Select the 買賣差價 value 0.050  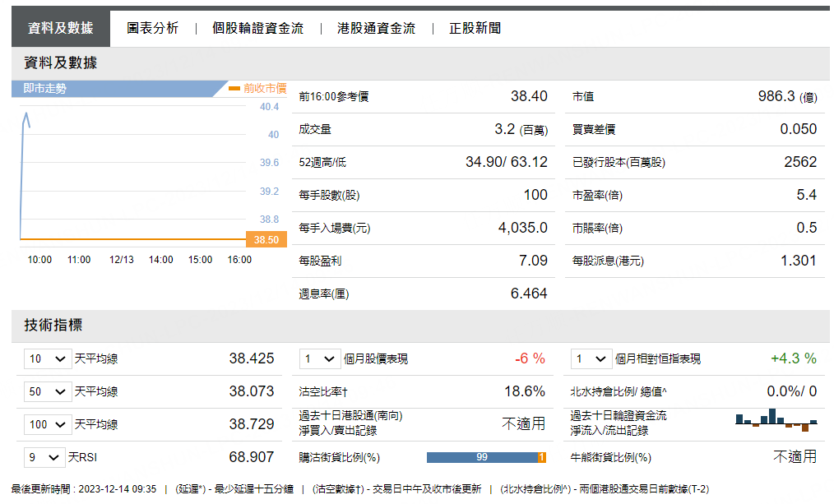[x=799, y=129]
